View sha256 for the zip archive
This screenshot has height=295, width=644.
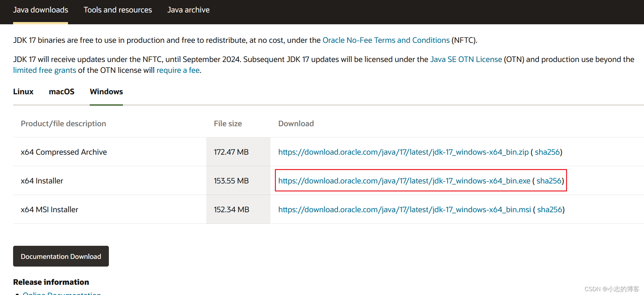pyautogui.click(x=547, y=152)
